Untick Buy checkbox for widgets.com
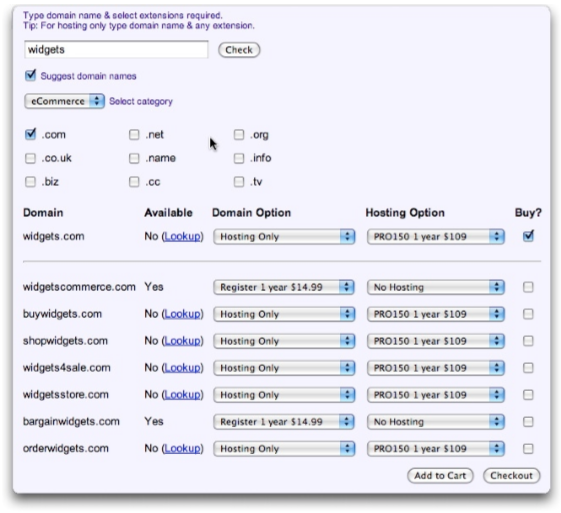This screenshot has height=513, width=561. (528, 236)
